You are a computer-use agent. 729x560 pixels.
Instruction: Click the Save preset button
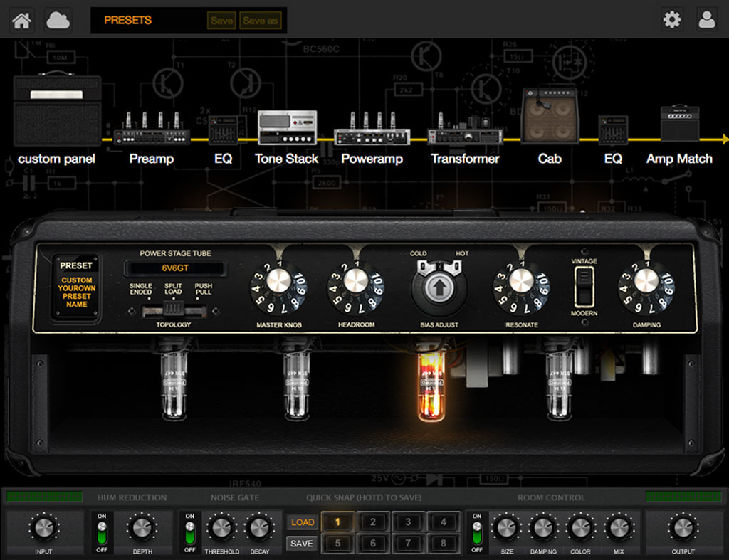222,21
